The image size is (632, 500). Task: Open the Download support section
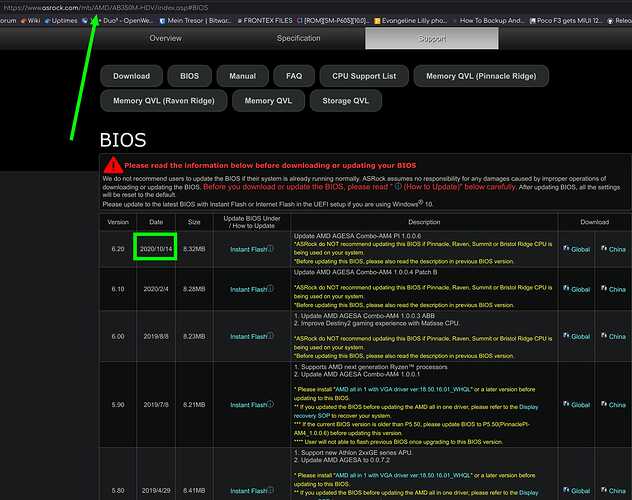point(131,76)
